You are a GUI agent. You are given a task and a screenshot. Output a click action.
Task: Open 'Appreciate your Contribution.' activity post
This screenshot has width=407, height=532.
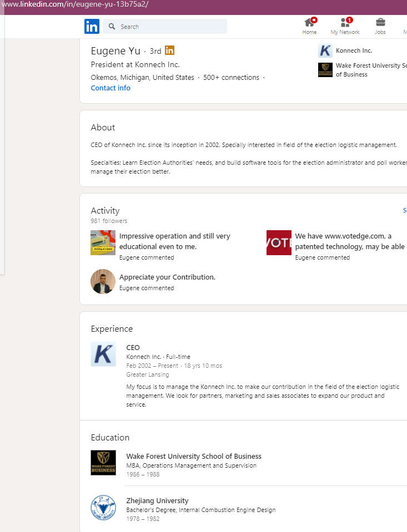pos(167,277)
